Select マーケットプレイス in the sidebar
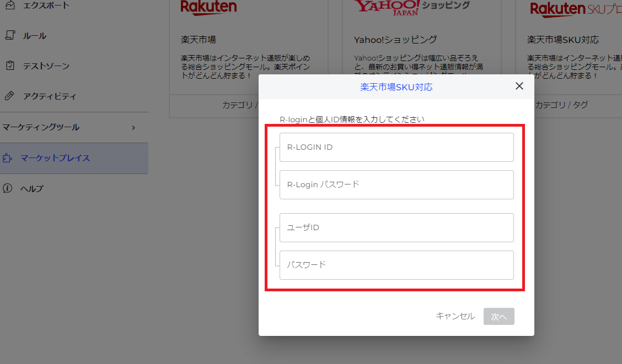622x364 pixels. 74,158
